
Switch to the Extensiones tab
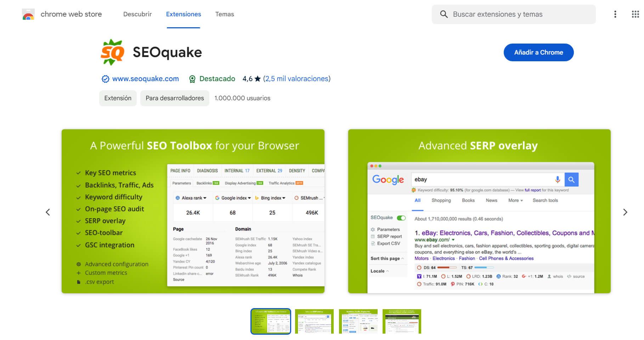(x=183, y=14)
